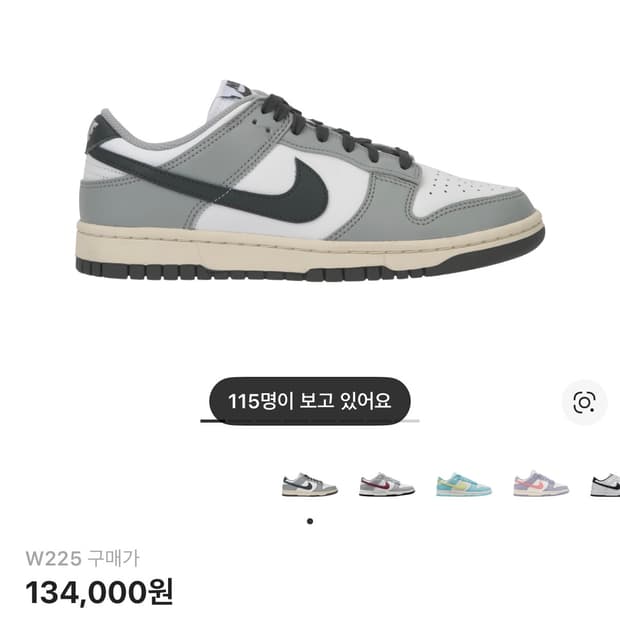Tap the 'W225 구매가' size label
Screen dimensions: 620x620
(83, 559)
